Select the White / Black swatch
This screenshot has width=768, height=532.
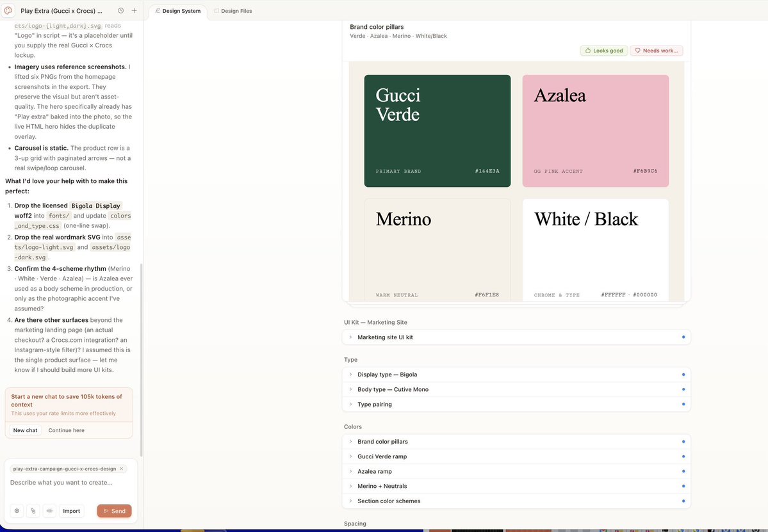(596, 250)
